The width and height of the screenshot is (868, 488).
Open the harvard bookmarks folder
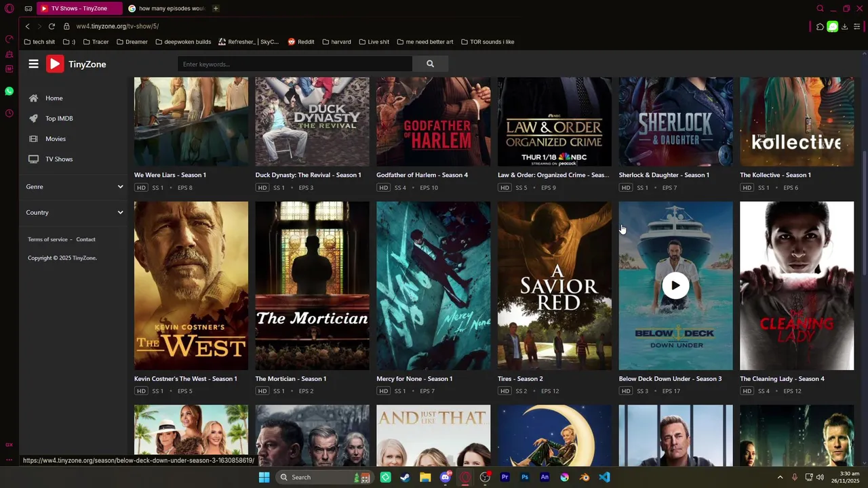[x=336, y=42]
